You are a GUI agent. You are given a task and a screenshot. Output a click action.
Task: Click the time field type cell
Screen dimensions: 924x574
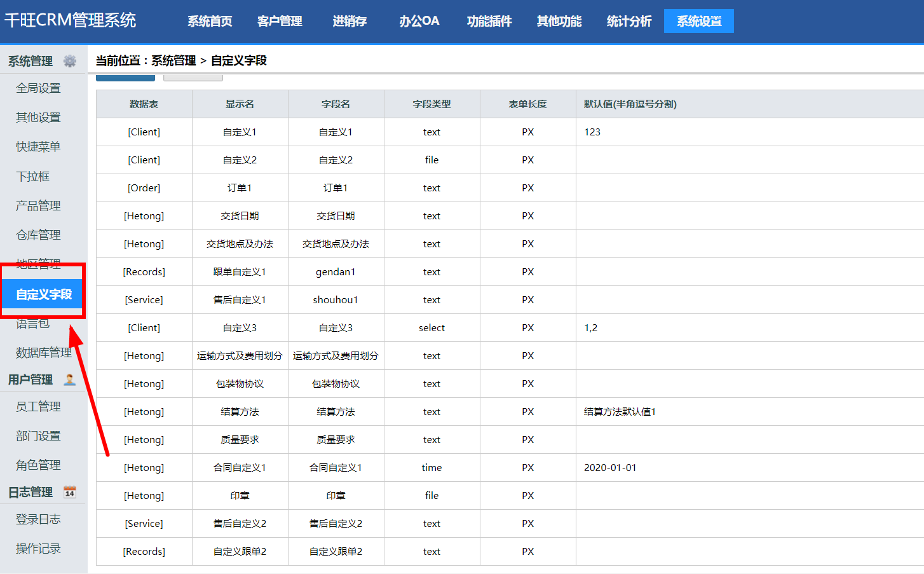(432, 468)
